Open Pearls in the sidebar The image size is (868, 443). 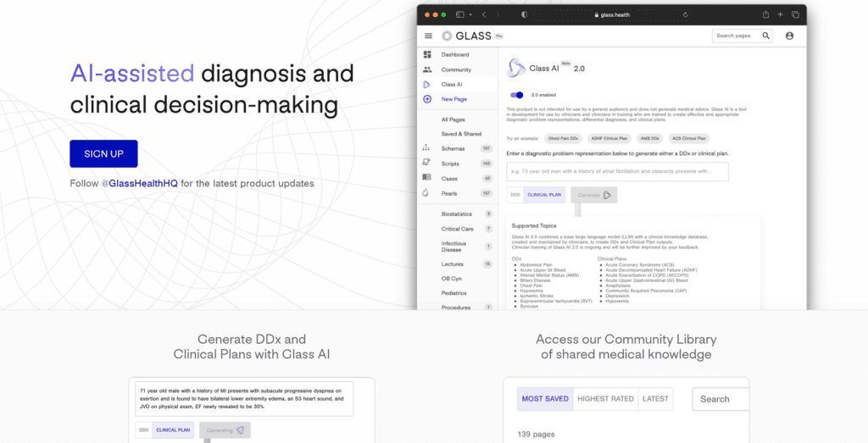449,194
